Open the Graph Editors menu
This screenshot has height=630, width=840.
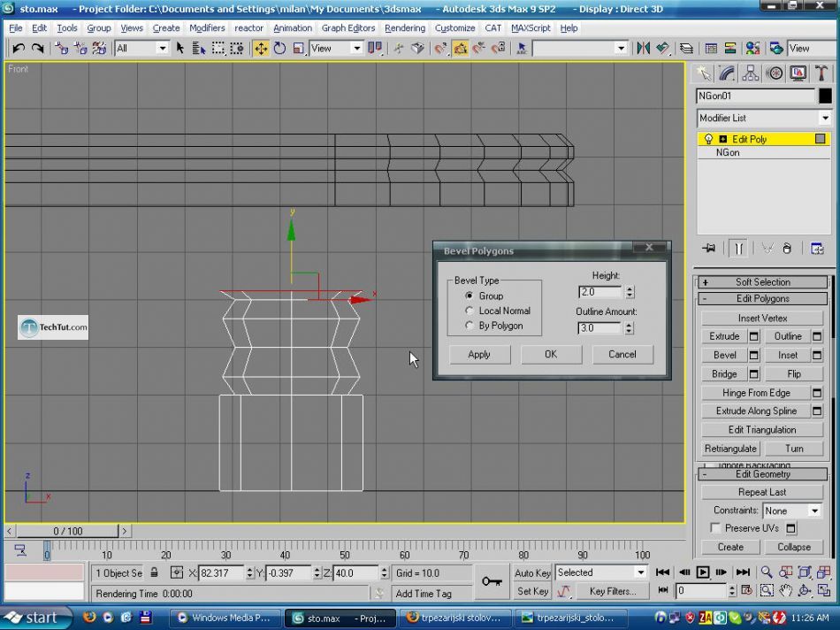coord(348,28)
